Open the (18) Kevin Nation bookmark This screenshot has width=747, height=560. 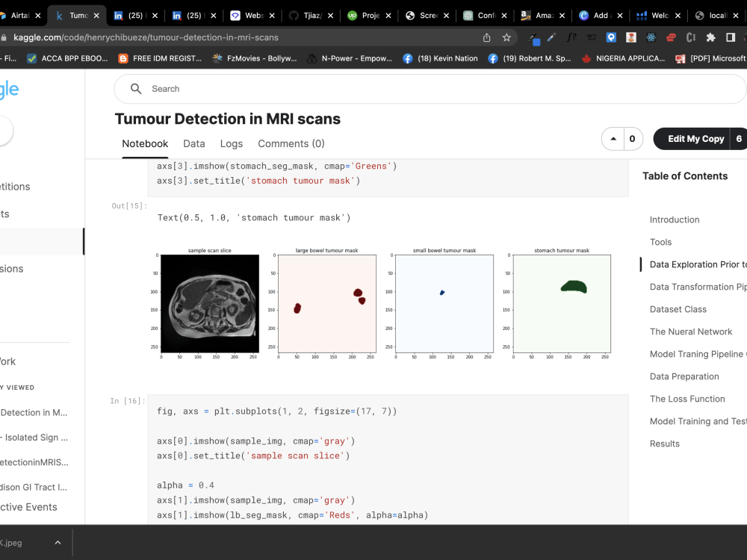440,58
